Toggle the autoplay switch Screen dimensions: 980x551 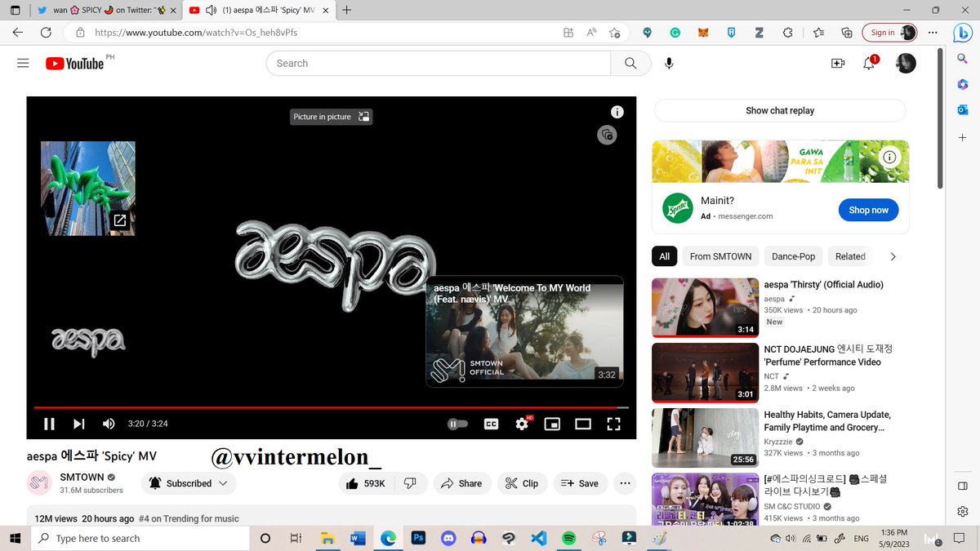pyautogui.click(x=457, y=424)
